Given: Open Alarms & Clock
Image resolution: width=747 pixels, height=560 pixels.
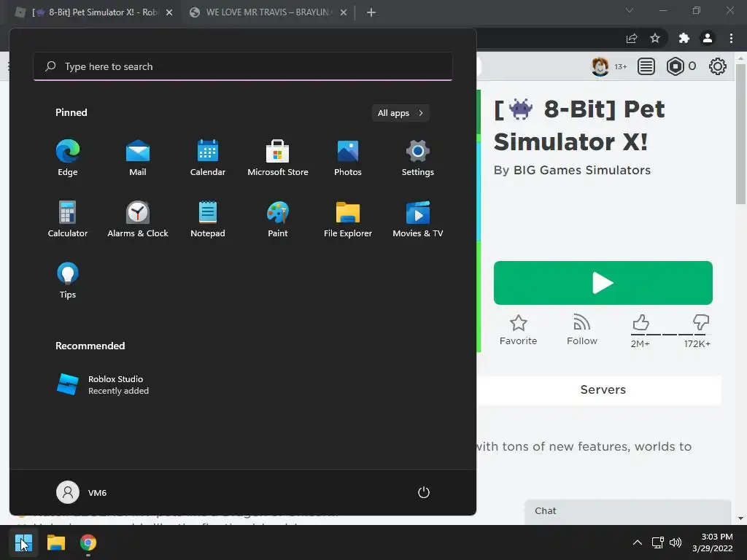Looking at the screenshot, I should 138,219.
